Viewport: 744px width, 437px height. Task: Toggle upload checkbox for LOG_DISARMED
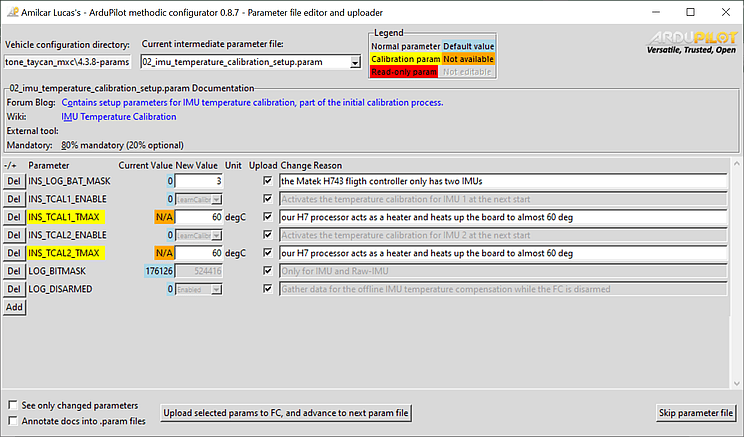268,289
